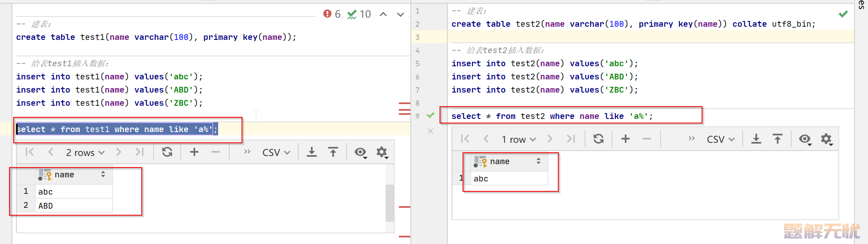Click the test1 insert line with 'ABD'
Viewport: 868px width, 244px height.
[x=109, y=90]
